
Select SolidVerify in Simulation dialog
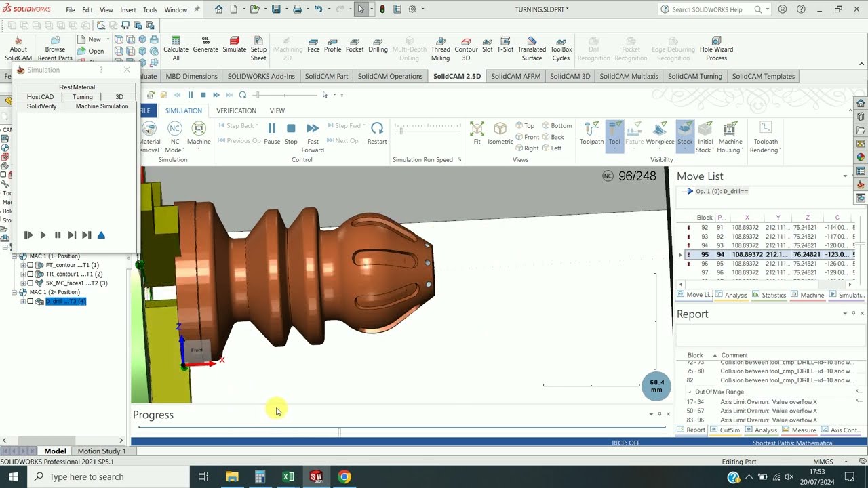click(41, 106)
